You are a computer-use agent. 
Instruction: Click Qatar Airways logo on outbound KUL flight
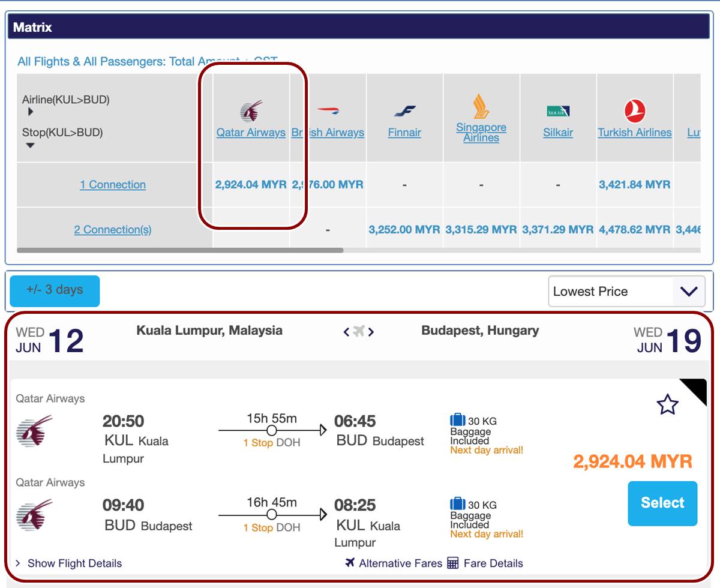[34, 431]
